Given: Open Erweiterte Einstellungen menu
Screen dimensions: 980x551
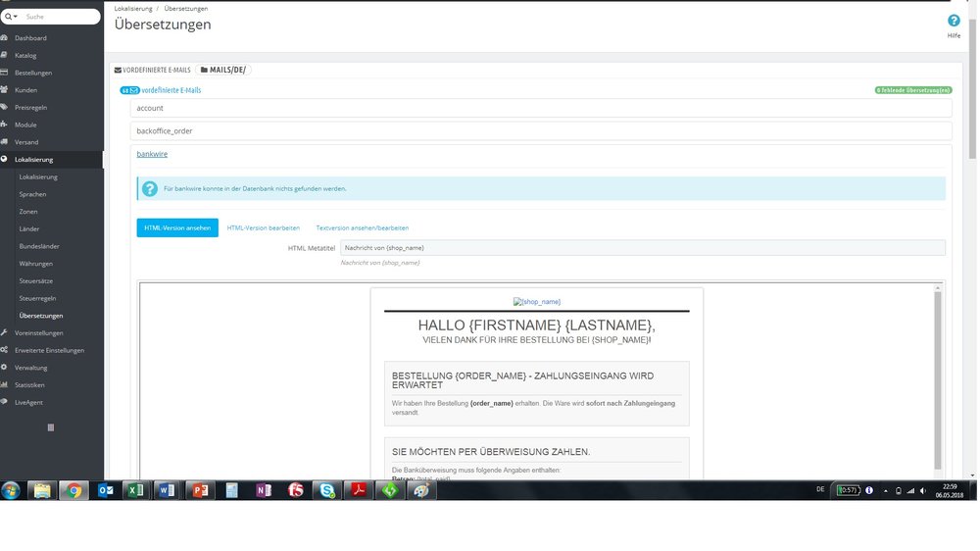Looking at the screenshot, I should pos(49,351).
